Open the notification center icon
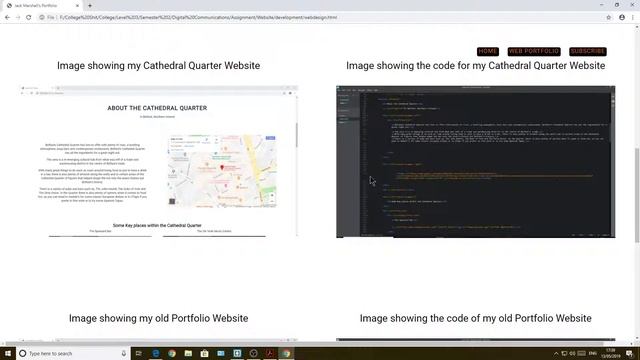 [630, 353]
